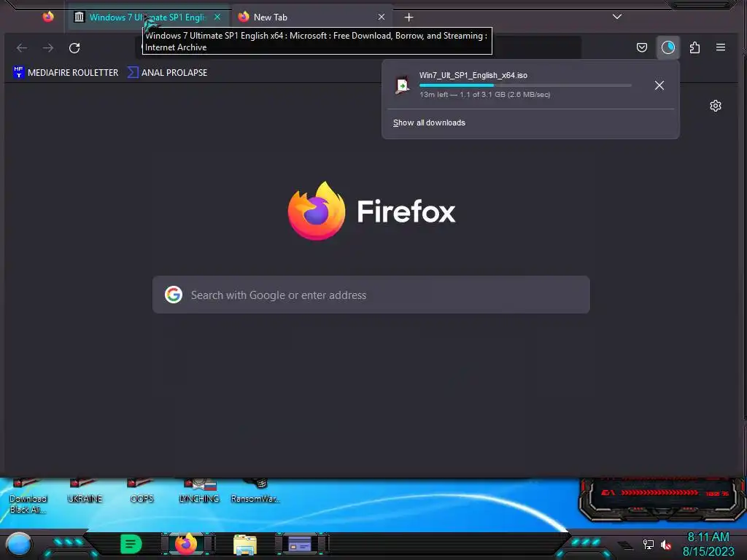This screenshot has height=560, width=747.
Task: Expand the list all tabs chevron
Action: pos(617,17)
